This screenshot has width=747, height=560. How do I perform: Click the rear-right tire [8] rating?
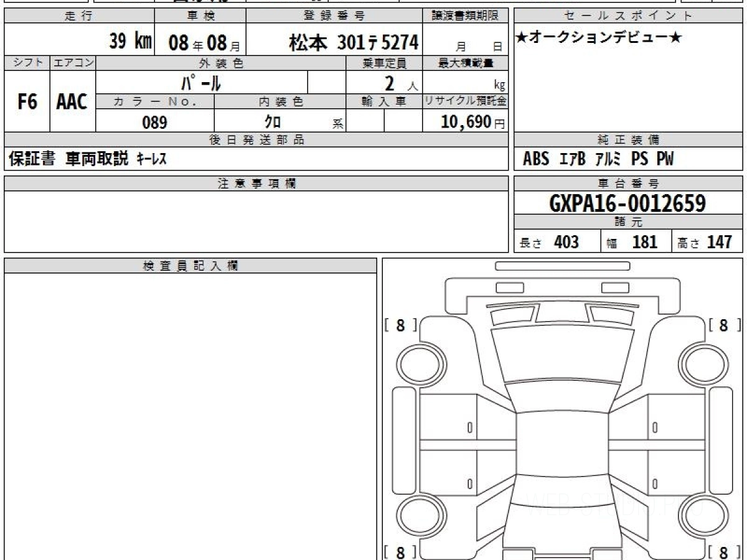point(724,551)
